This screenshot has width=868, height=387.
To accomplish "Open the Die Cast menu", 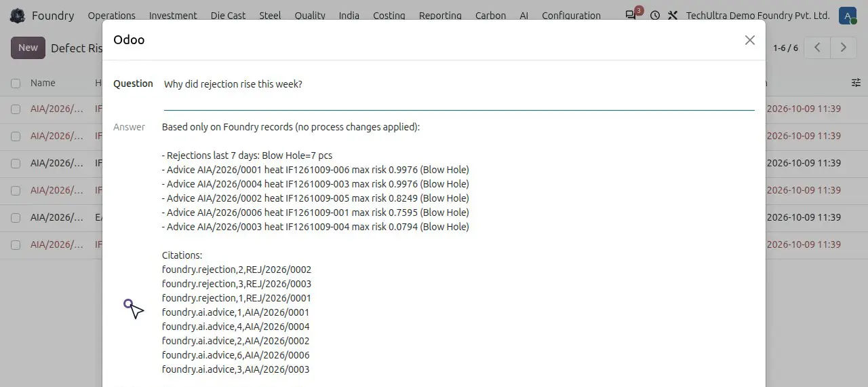I will 228,16.
